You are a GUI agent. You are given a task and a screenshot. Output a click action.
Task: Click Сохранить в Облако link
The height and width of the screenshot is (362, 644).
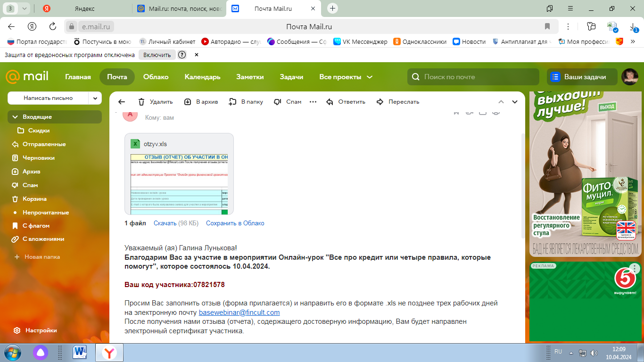coord(235,223)
